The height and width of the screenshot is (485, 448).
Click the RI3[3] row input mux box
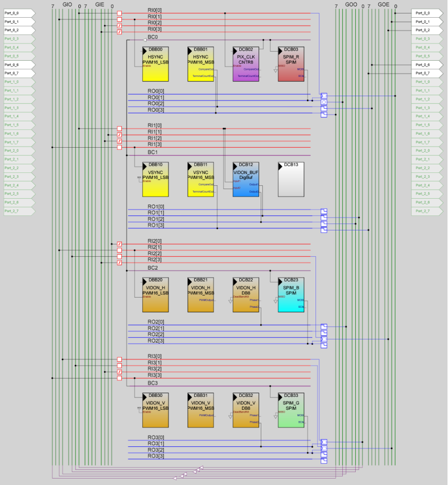[120, 378]
